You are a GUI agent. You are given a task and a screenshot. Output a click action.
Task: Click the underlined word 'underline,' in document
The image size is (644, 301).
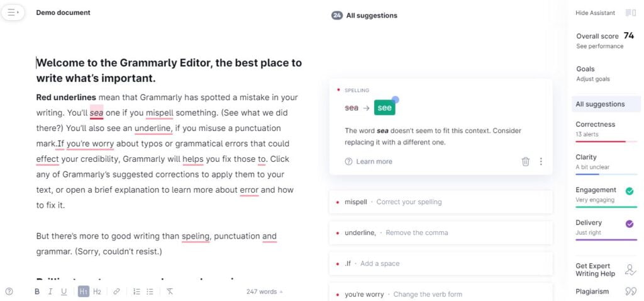pos(153,128)
